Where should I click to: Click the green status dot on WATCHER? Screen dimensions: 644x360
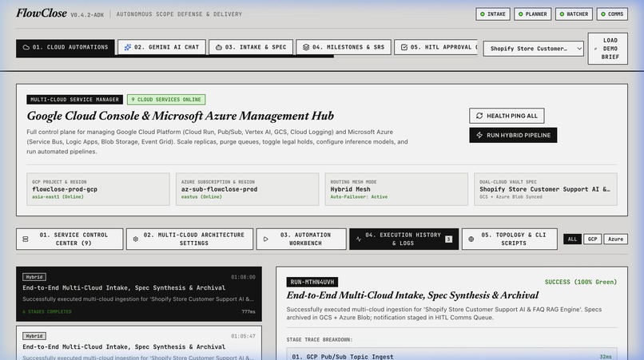[x=562, y=14]
